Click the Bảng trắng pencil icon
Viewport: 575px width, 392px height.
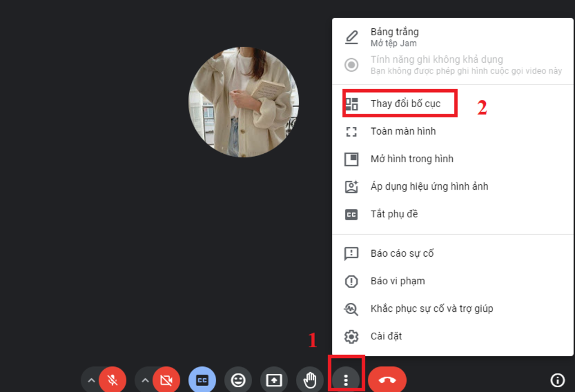(x=352, y=37)
